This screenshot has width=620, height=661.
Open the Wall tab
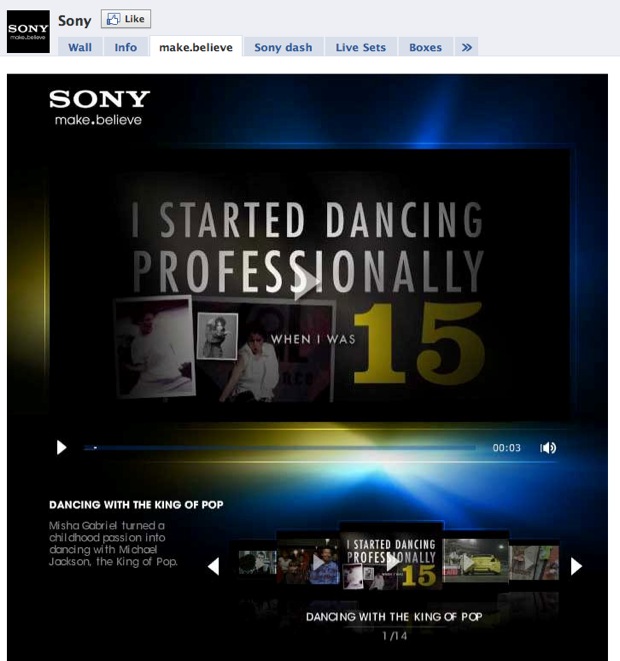79,47
